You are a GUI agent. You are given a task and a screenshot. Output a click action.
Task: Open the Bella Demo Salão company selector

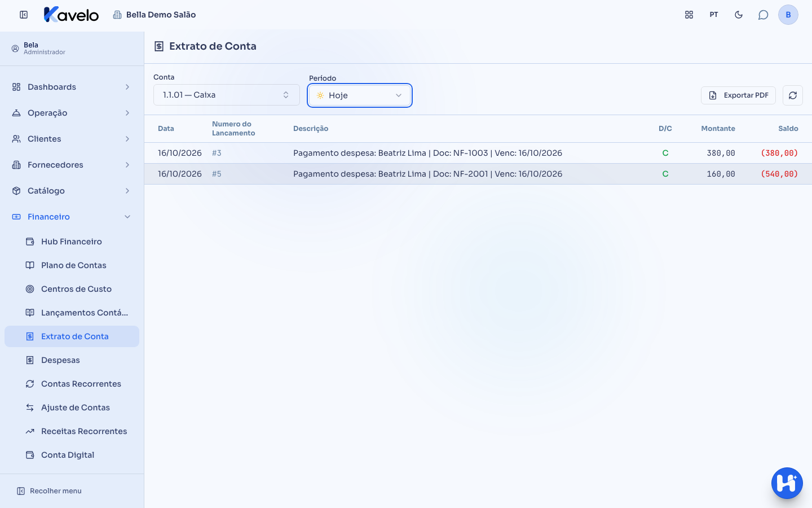(x=155, y=15)
